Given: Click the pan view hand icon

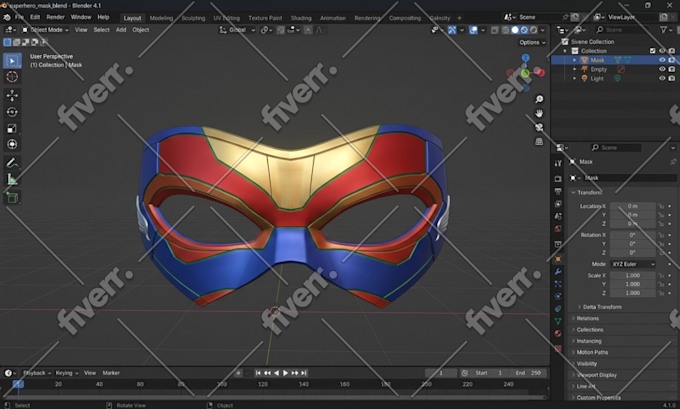Looking at the screenshot, I should tap(539, 113).
